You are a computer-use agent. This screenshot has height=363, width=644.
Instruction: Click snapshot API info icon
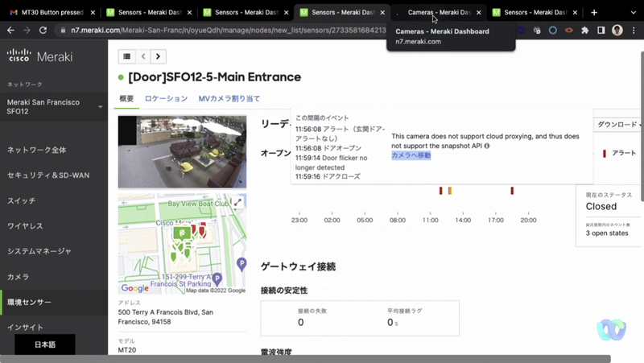[487, 146]
